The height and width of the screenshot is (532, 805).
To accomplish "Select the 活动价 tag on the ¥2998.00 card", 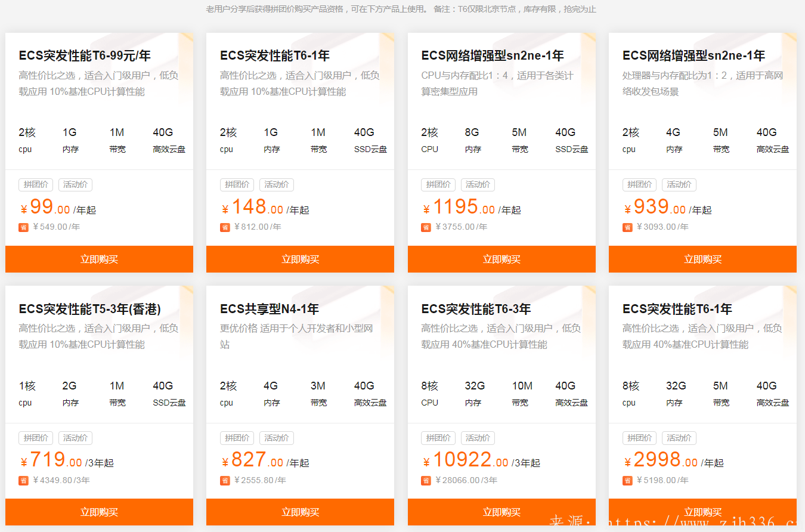I will (679, 438).
